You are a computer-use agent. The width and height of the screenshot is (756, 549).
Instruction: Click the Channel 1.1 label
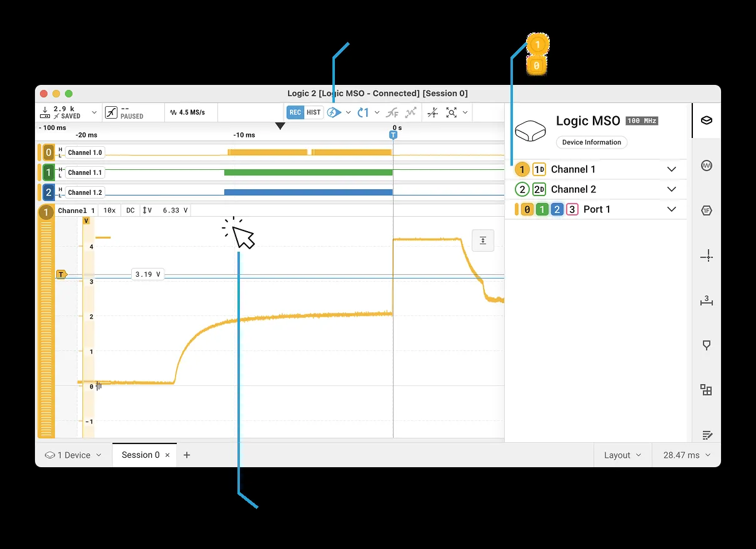(85, 172)
